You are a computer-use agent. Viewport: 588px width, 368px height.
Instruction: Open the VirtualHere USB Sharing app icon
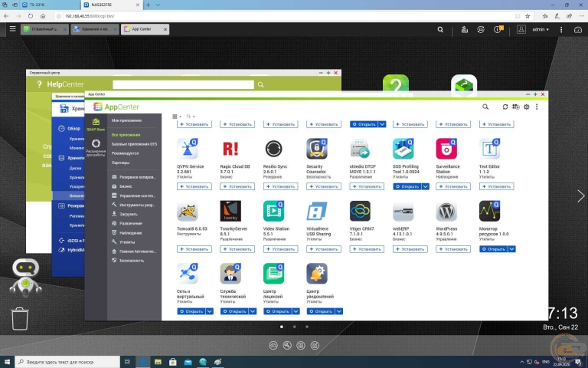point(317,211)
